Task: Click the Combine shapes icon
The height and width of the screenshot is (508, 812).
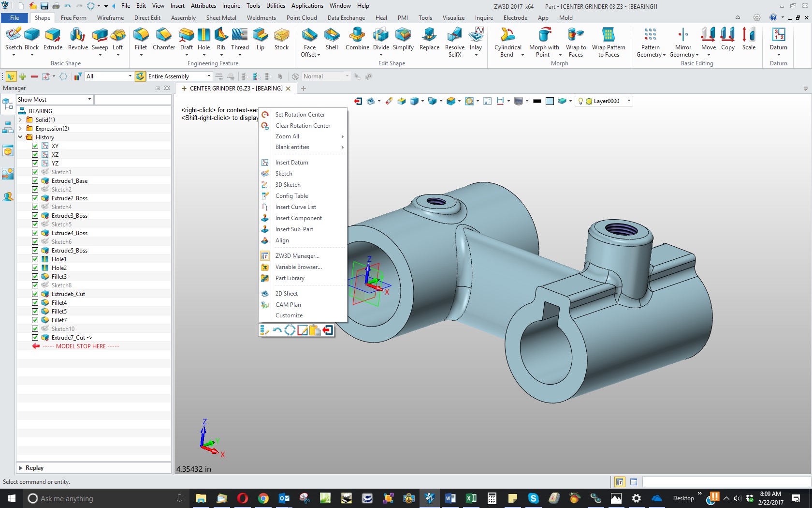Action: [x=357, y=39]
